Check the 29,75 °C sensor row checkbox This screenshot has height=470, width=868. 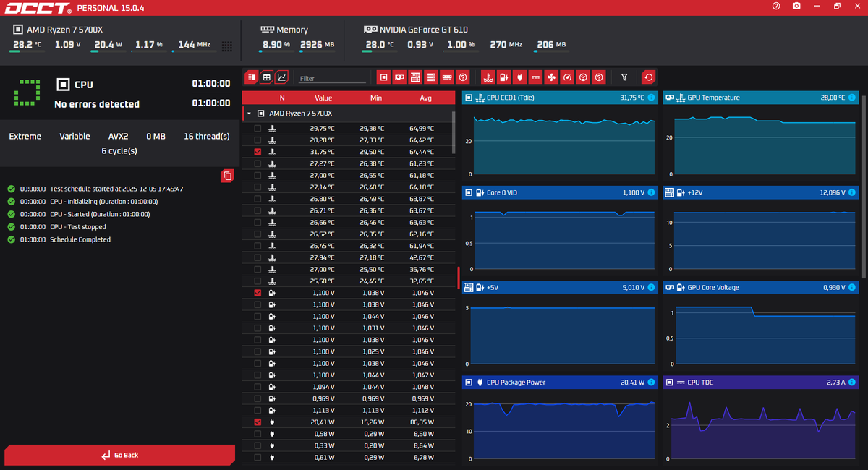coord(258,129)
